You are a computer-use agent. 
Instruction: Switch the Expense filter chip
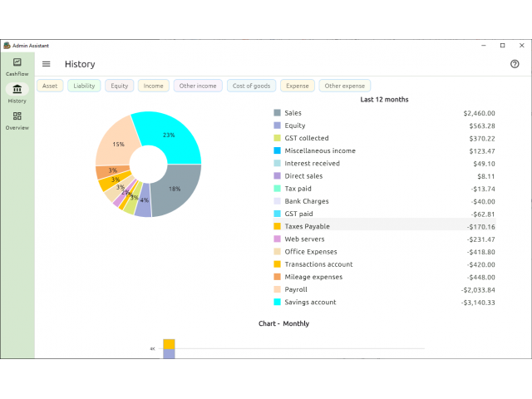click(298, 86)
